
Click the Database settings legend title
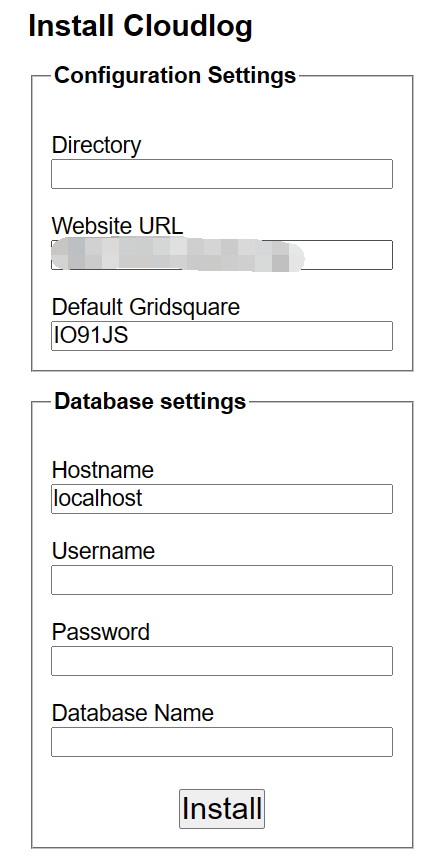pos(150,401)
